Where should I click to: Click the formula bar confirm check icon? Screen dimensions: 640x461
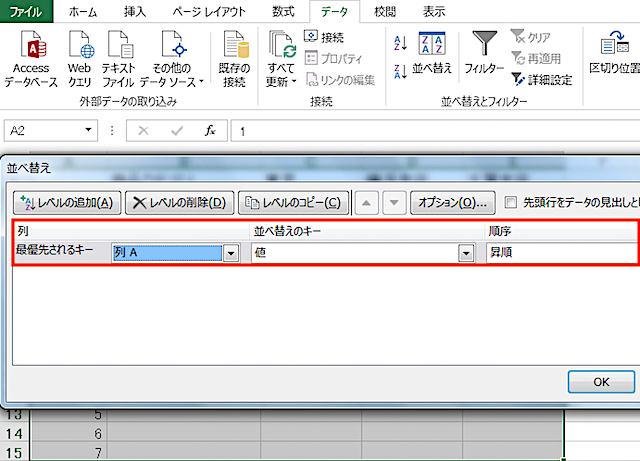point(177,131)
